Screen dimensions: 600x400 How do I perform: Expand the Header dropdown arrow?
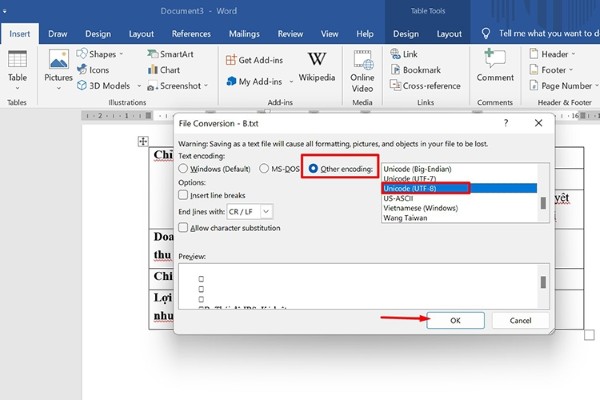[573, 54]
